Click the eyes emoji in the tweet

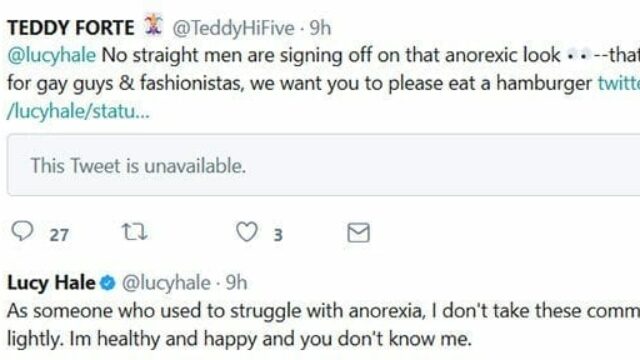tap(578, 56)
